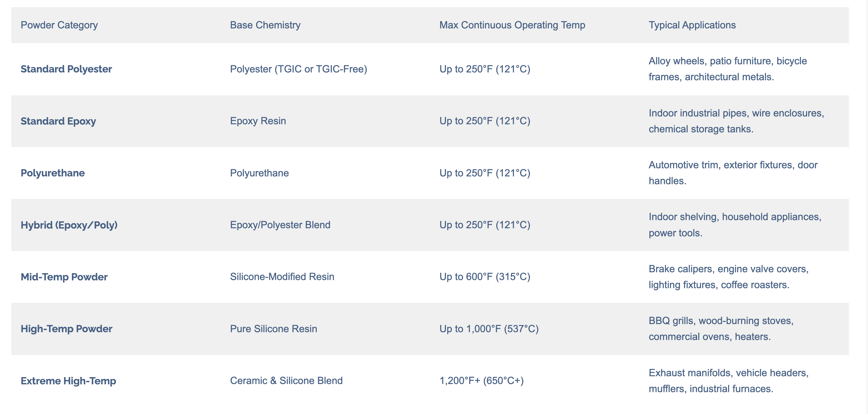This screenshot has height=414, width=868.
Task: Click the Epoxy Resin chemistry cell
Action: pyautogui.click(x=258, y=121)
